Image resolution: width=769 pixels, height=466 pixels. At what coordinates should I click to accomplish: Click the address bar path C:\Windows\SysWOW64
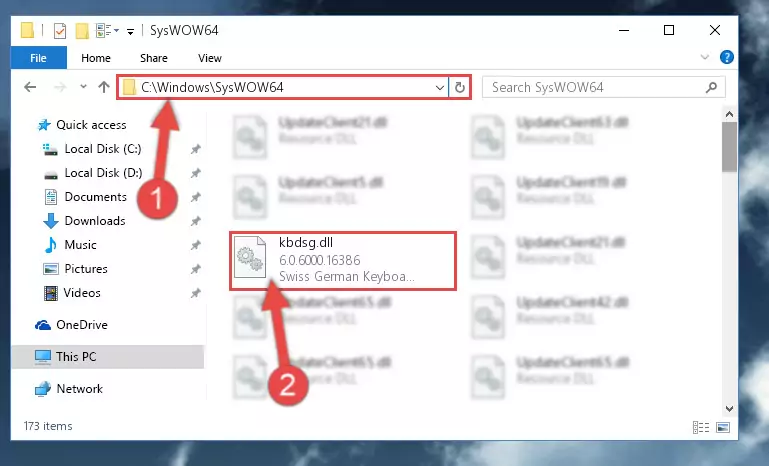point(212,87)
